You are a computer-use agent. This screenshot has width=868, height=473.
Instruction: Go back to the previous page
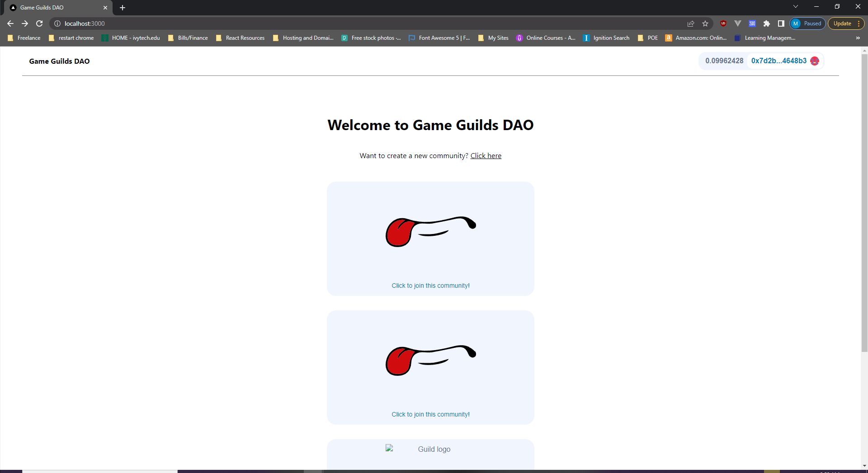click(10, 23)
